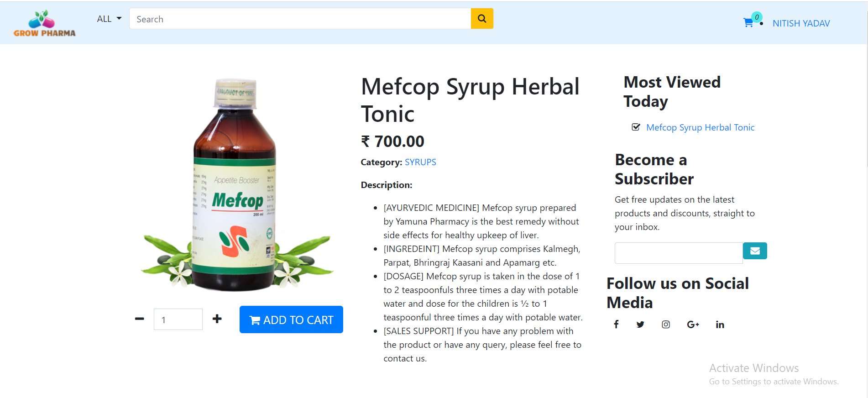Click the search magnifier icon
868x398 pixels.
click(481, 18)
